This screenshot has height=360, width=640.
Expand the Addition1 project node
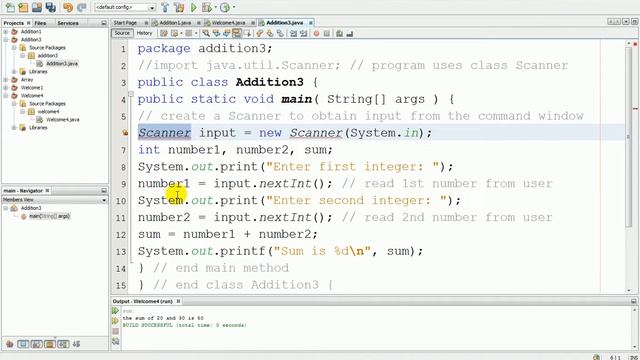6,31
